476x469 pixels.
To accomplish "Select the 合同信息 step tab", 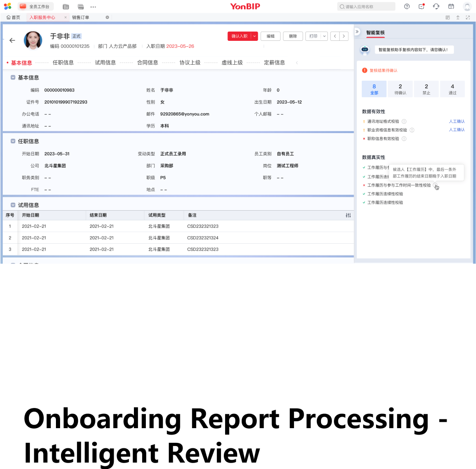I will pyautogui.click(x=148, y=62).
